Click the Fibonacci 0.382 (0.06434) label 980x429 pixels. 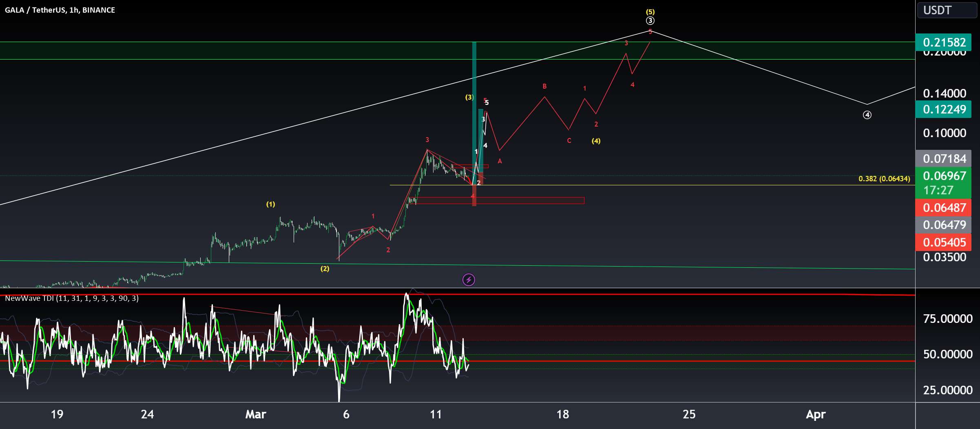(x=884, y=179)
